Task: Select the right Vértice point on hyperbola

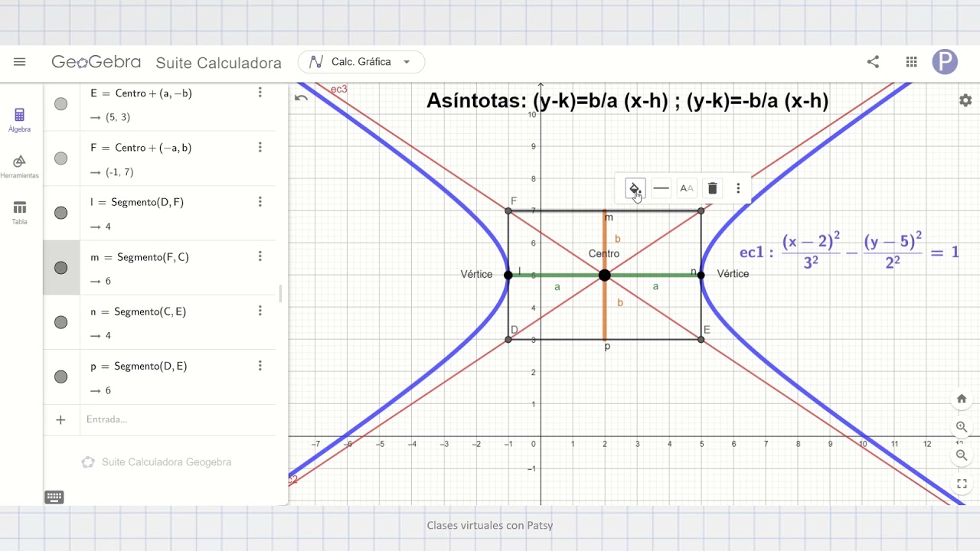Action: tap(701, 275)
